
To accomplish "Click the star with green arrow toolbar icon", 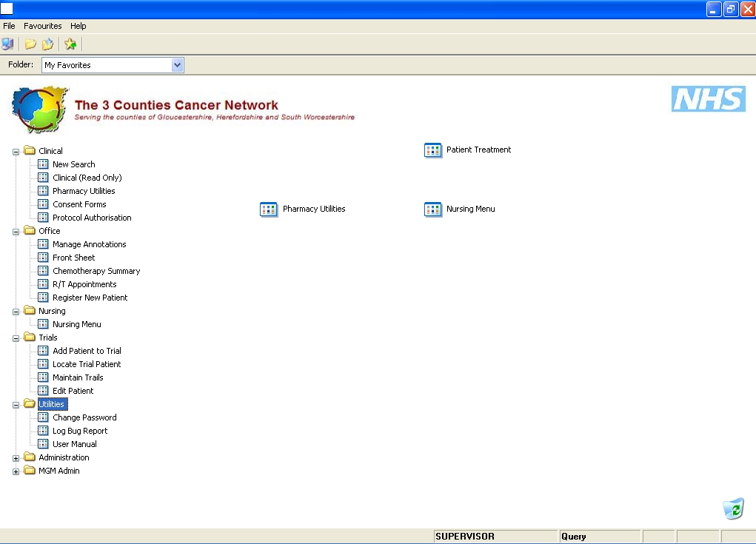I will click(70, 44).
